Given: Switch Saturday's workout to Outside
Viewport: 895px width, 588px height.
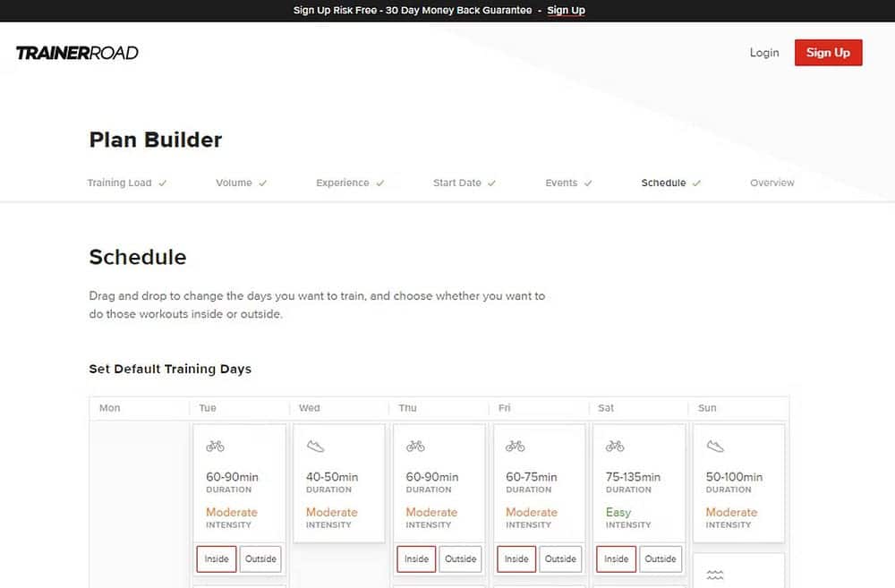Looking at the screenshot, I should pos(661,558).
